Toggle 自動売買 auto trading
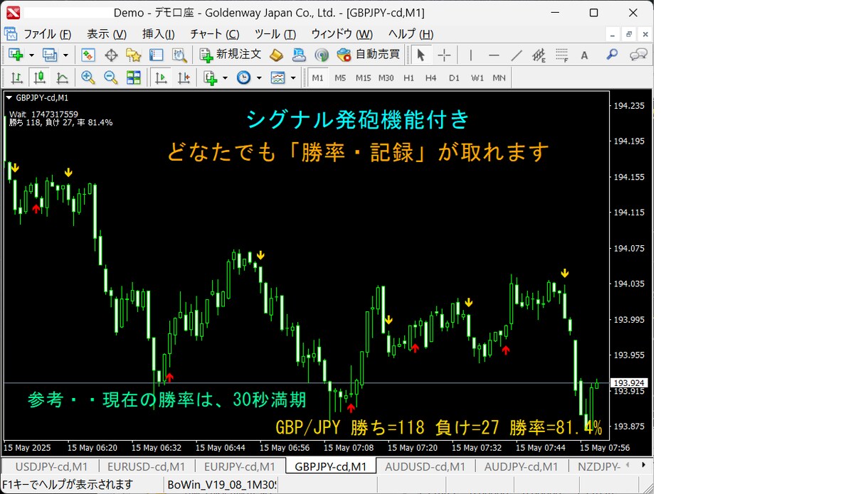This screenshot has height=494, width=868. 369,55
